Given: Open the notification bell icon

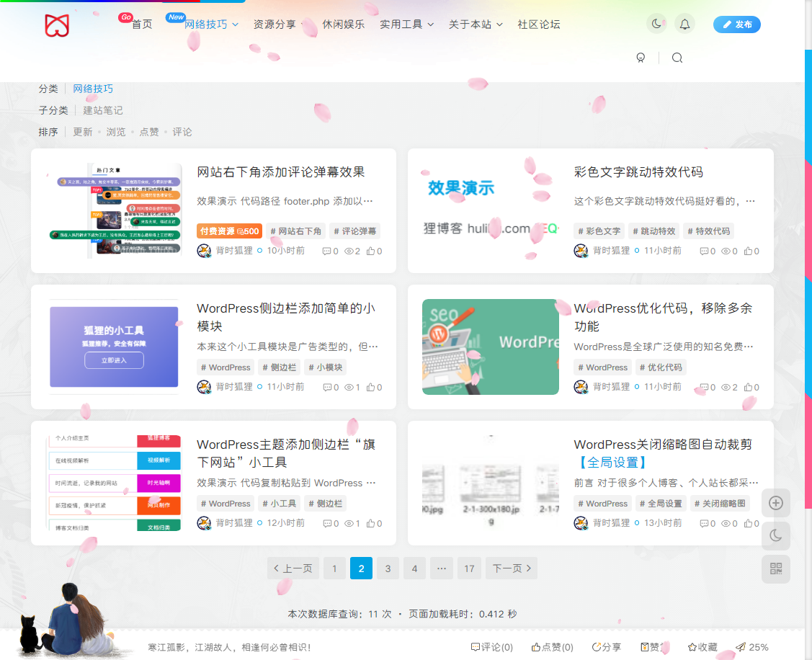Looking at the screenshot, I should coord(684,23).
